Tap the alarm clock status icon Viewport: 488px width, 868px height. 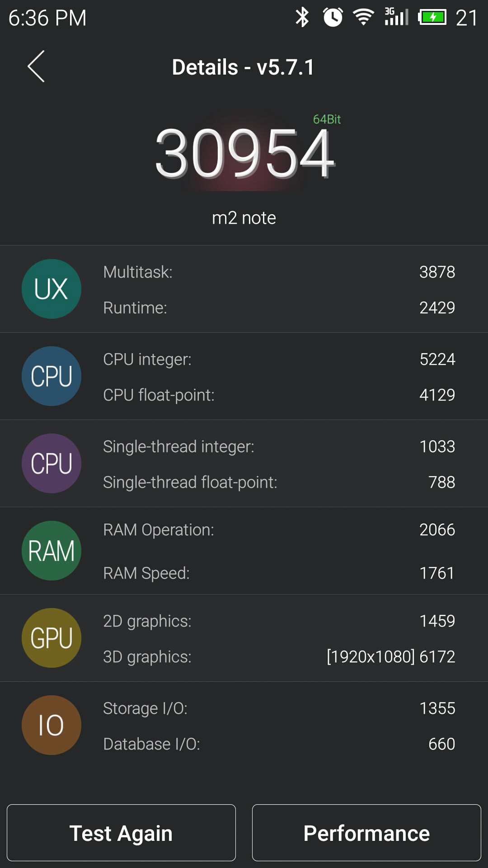[x=333, y=18]
